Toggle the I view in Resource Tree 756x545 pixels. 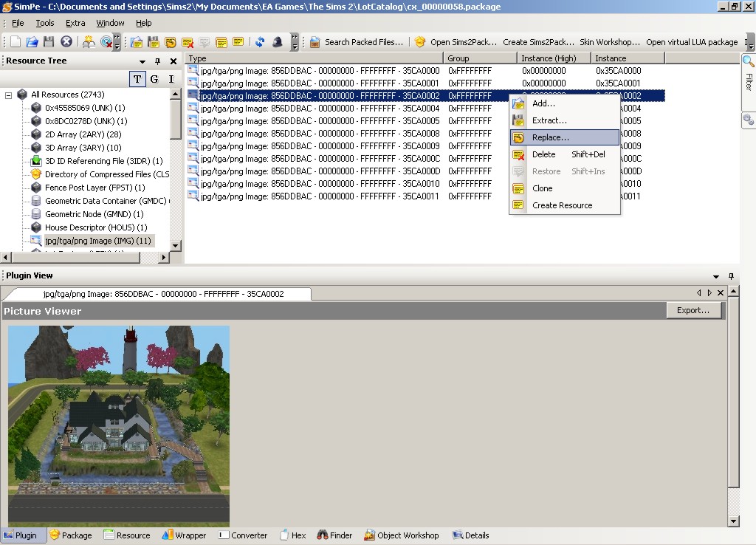pyautogui.click(x=171, y=79)
